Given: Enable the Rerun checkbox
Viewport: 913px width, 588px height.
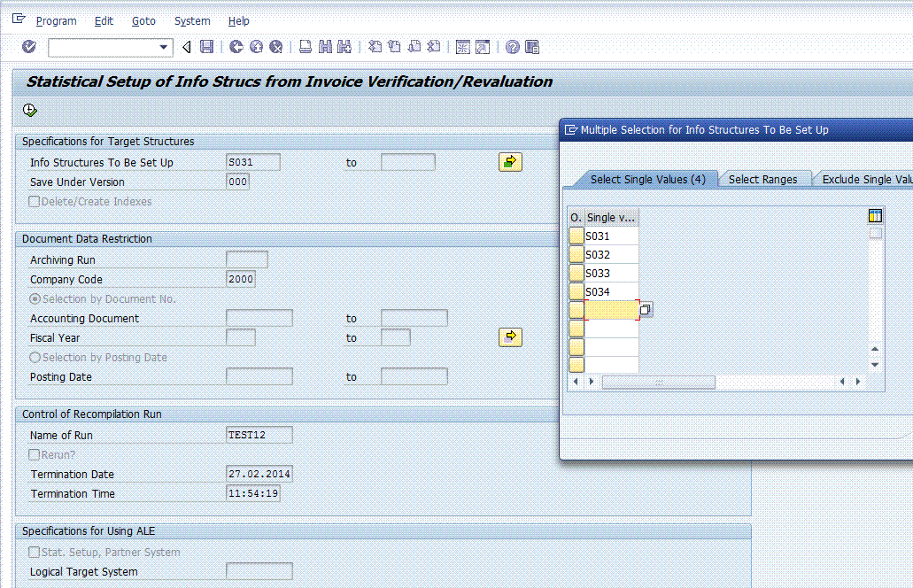Looking at the screenshot, I should point(33,454).
